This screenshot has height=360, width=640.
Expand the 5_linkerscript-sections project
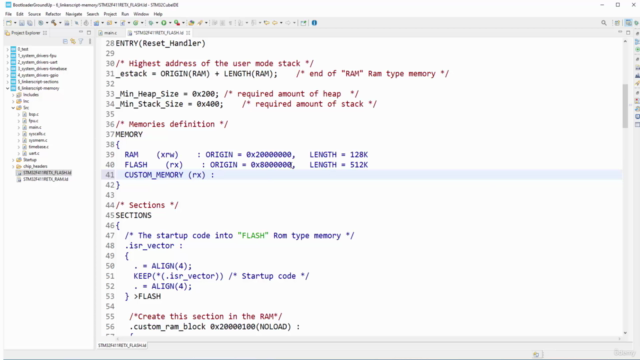(x=7, y=82)
